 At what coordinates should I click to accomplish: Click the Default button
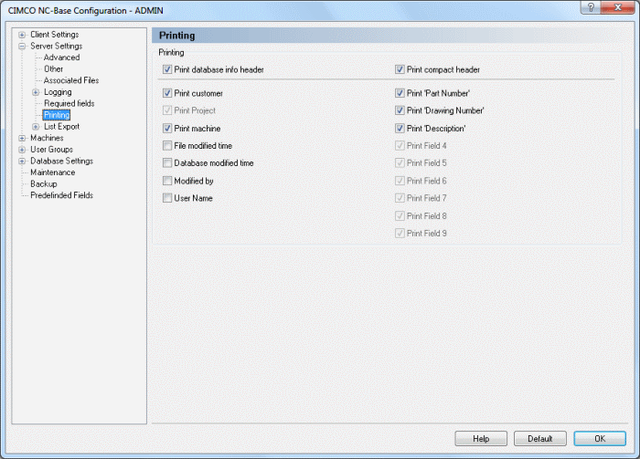click(540, 439)
